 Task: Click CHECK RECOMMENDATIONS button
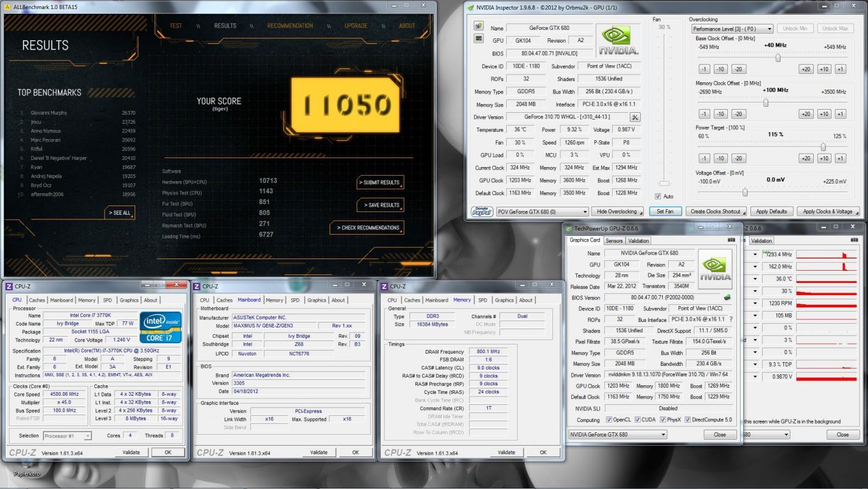point(367,228)
